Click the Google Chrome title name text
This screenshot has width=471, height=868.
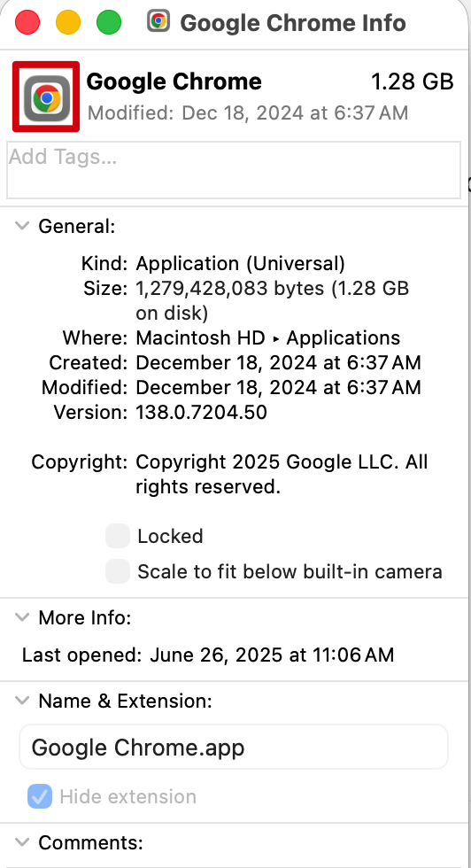pos(174,81)
